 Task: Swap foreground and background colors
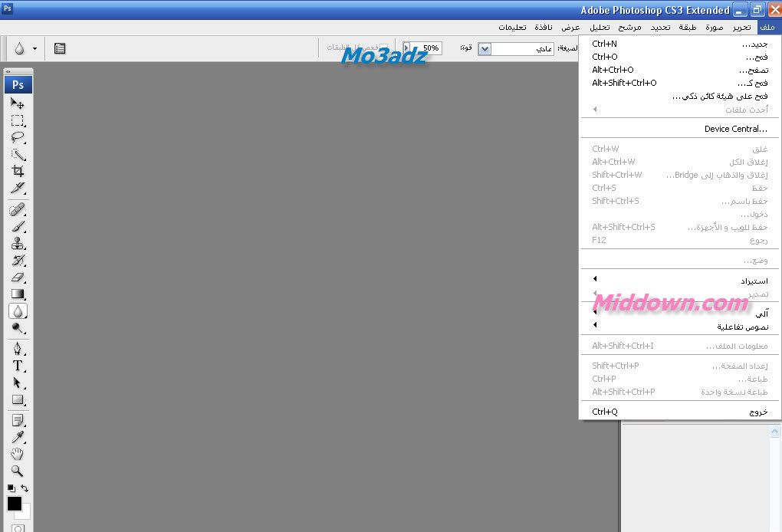25,488
